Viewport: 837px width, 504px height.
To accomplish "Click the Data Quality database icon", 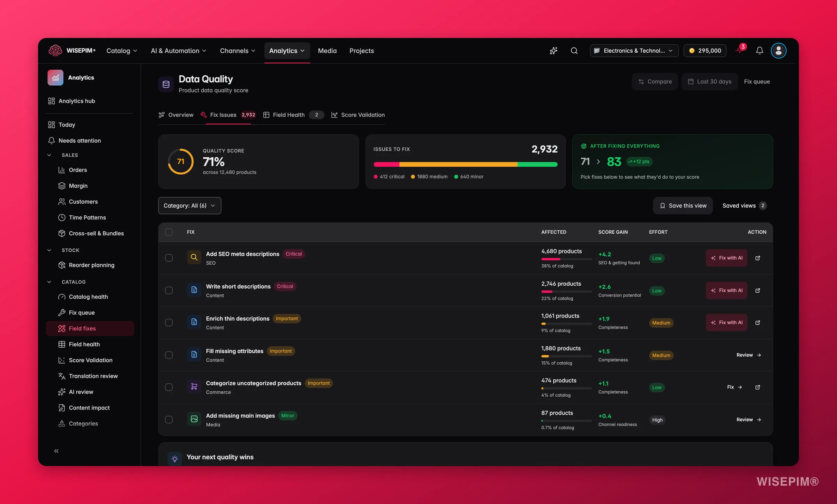I will coord(166,84).
